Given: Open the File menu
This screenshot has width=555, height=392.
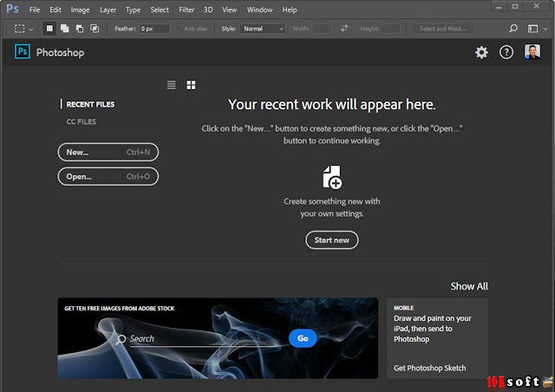Looking at the screenshot, I should pyautogui.click(x=35, y=10).
